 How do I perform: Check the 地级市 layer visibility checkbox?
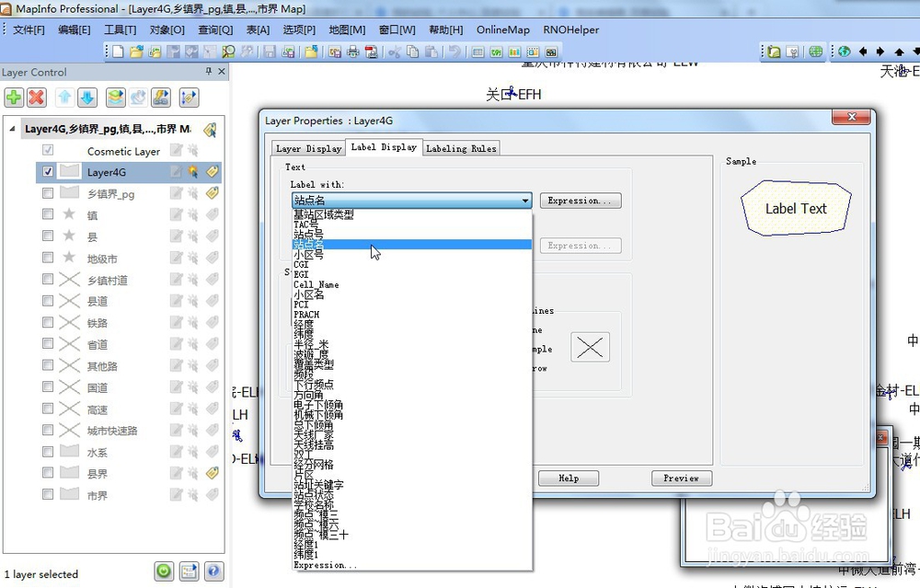48,258
